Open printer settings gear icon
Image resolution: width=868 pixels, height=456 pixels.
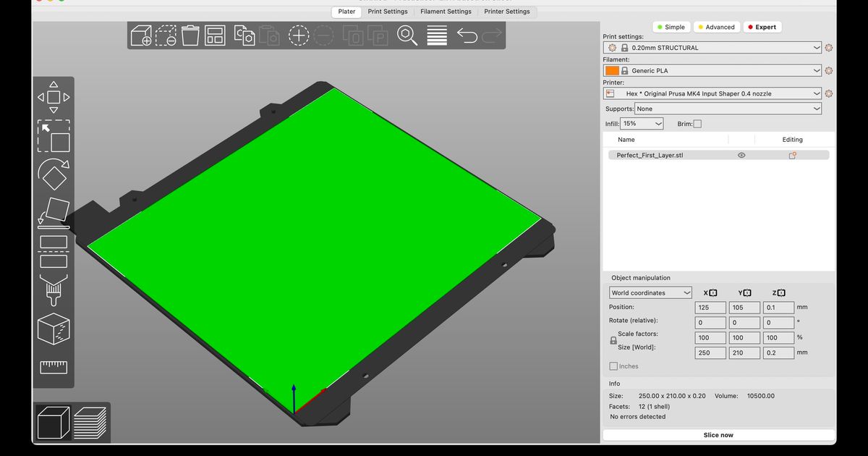point(828,93)
